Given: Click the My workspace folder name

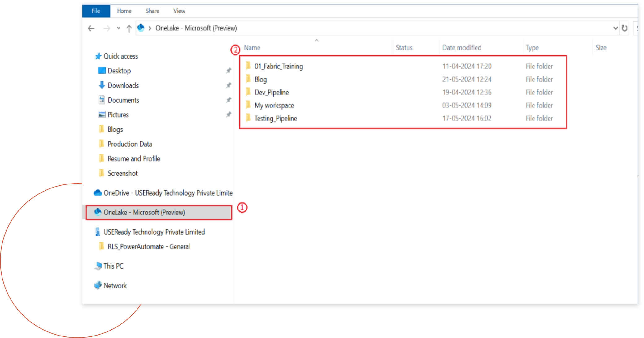Looking at the screenshot, I should tap(274, 105).
